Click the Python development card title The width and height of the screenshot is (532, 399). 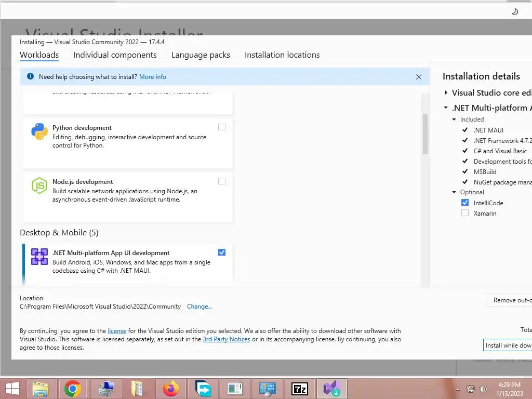point(82,128)
